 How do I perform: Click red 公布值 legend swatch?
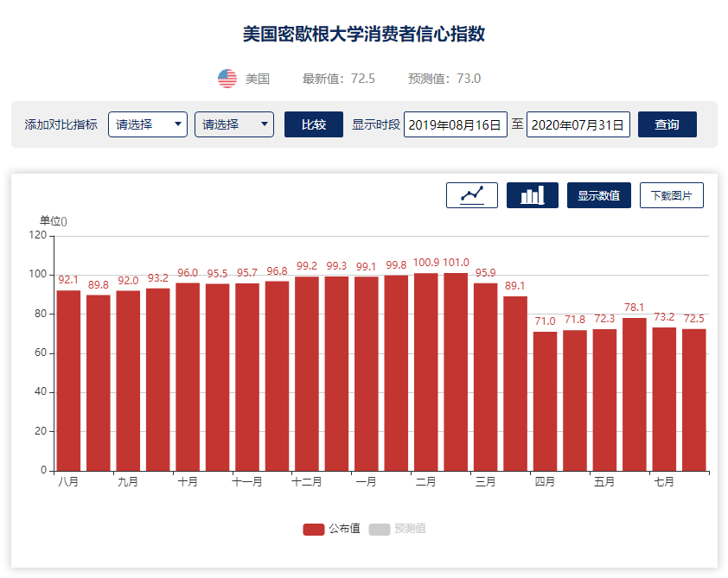pyautogui.click(x=313, y=530)
